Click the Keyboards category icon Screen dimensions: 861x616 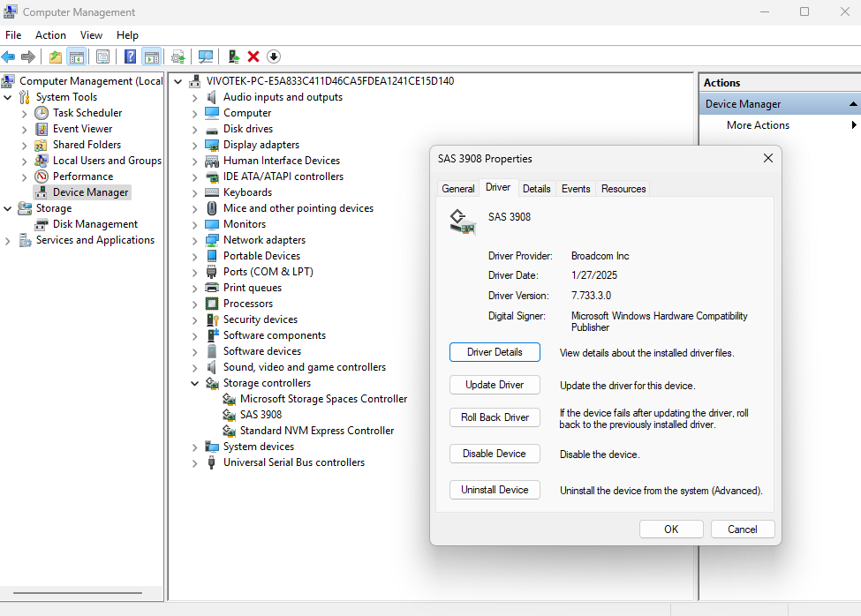212,192
